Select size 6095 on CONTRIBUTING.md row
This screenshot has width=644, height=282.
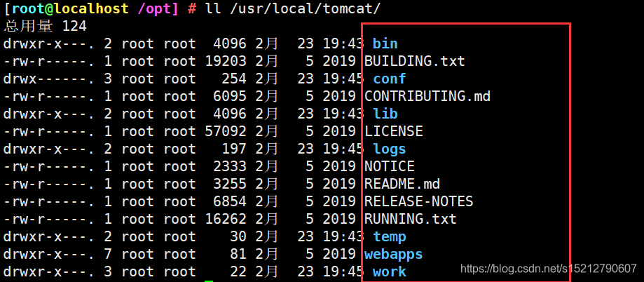[x=230, y=96]
